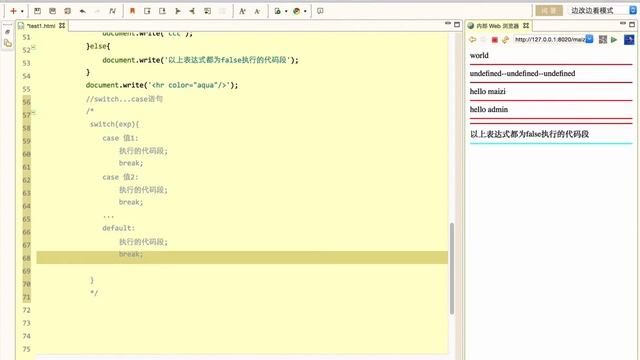The image size is (640, 360).
Task: Maximize the editor pane
Action: (457, 24)
